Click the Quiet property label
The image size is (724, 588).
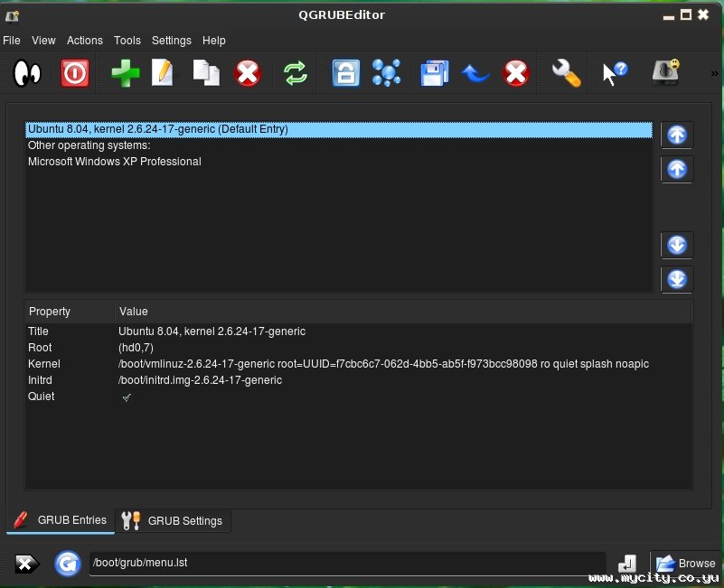click(x=41, y=396)
